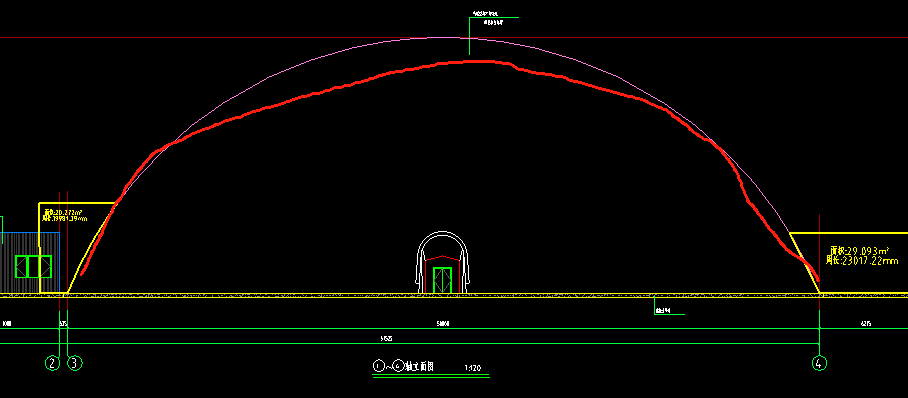Click the axis bubble numbered 2
The width and height of the screenshot is (908, 398).
point(53,363)
